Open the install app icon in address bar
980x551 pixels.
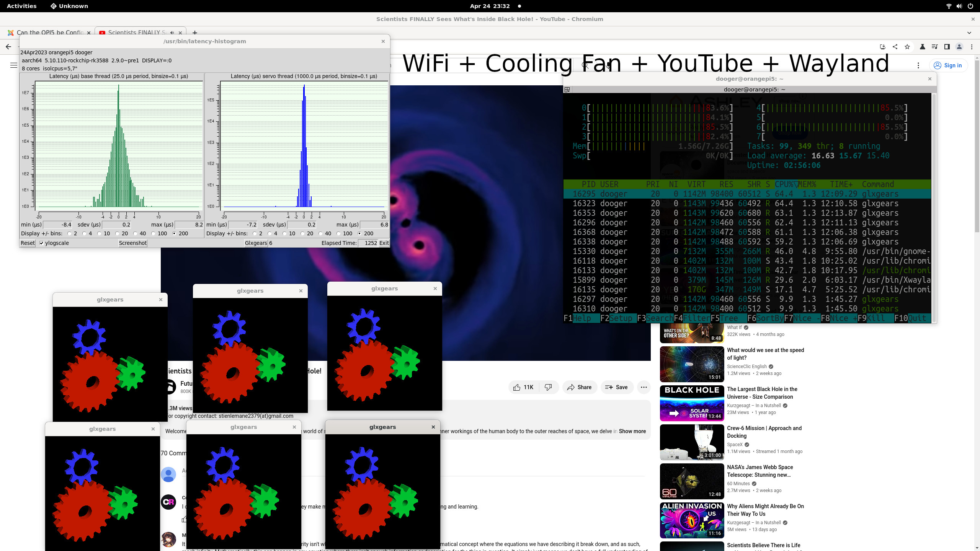[x=883, y=47]
